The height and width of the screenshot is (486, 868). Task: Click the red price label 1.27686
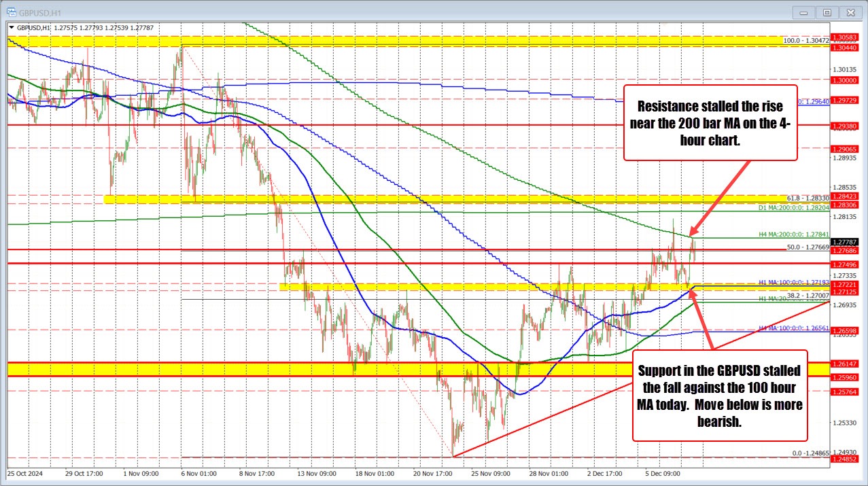(846, 250)
